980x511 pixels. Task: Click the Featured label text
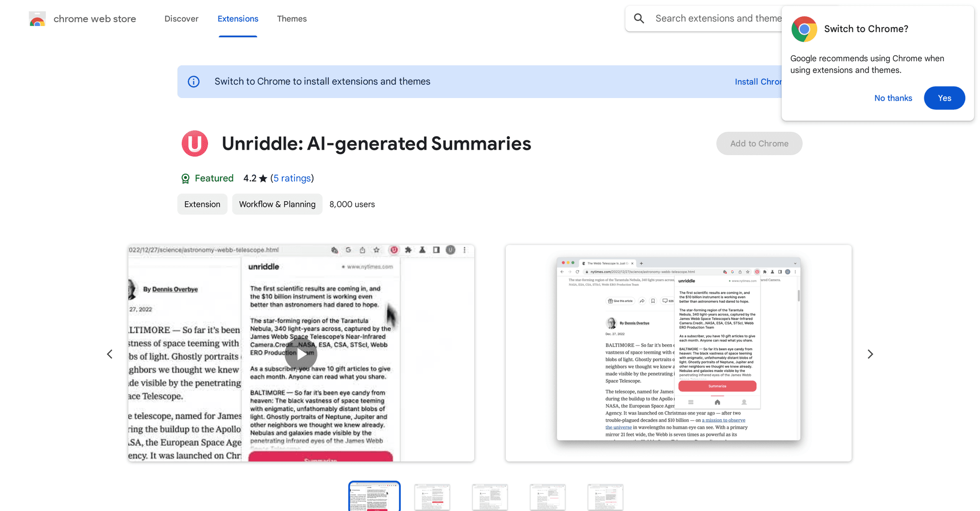[x=214, y=178]
